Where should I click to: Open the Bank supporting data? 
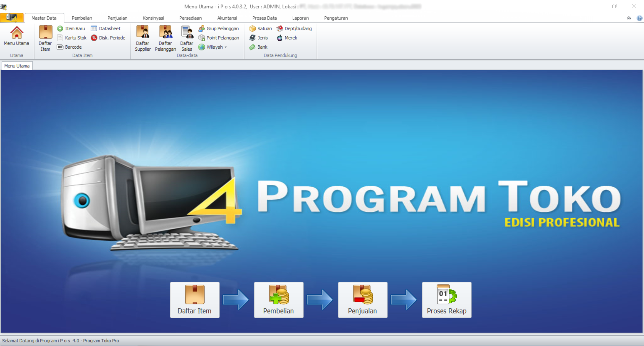click(258, 47)
